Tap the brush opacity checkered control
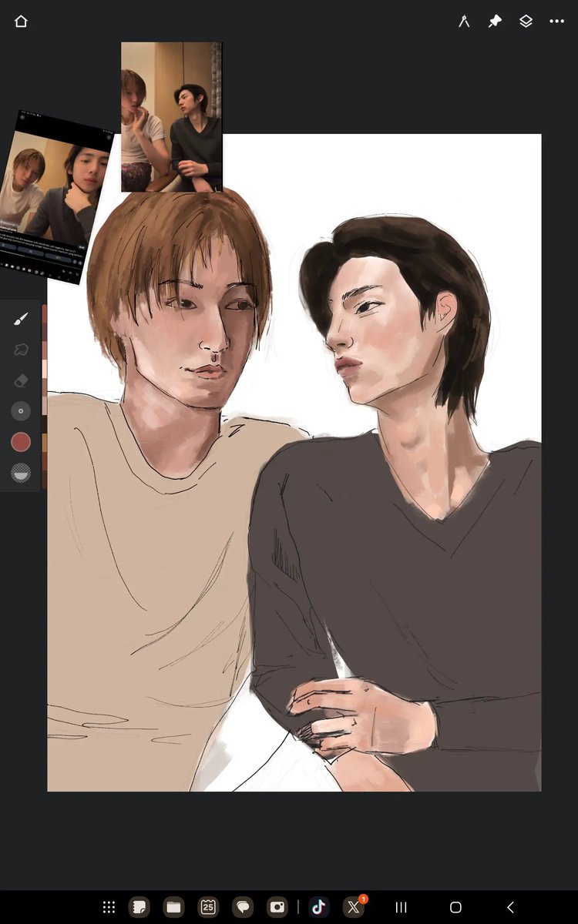Image resolution: width=578 pixels, height=924 pixels. click(x=21, y=473)
